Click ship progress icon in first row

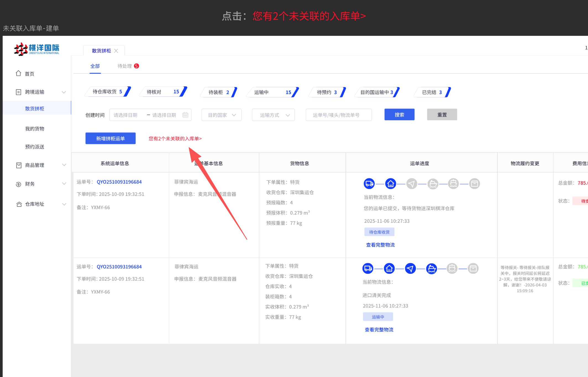pyautogui.click(x=433, y=184)
